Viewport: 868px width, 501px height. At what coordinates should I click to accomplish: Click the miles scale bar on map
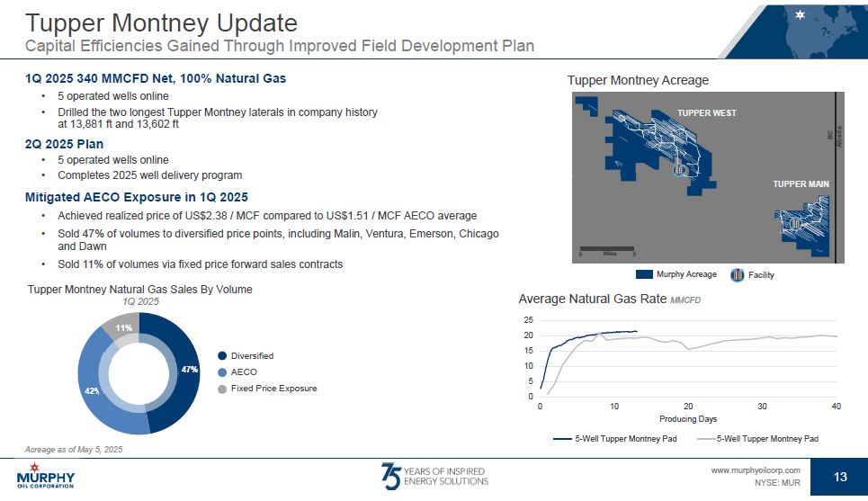607,247
